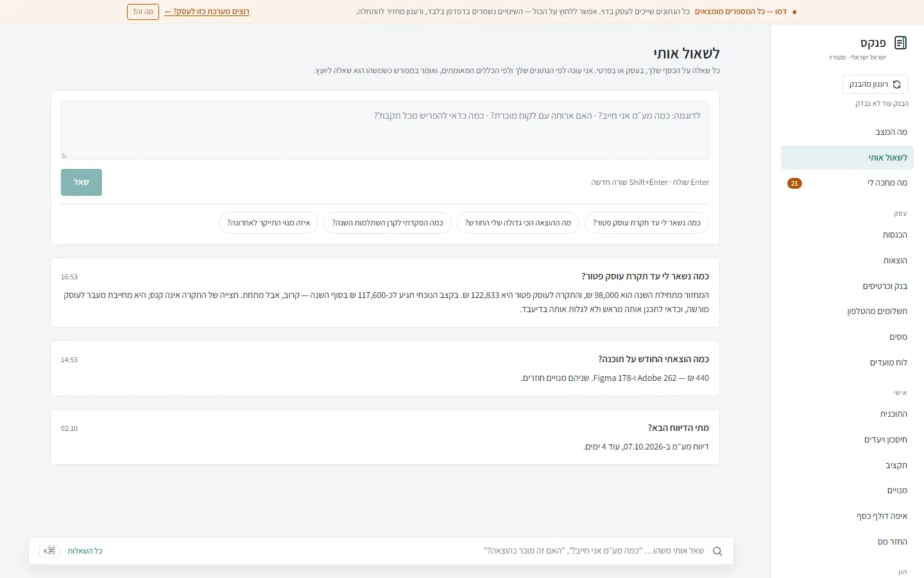Click the search magnifier icon in bottom bar

pyautogui.click(x=717, y=551)
